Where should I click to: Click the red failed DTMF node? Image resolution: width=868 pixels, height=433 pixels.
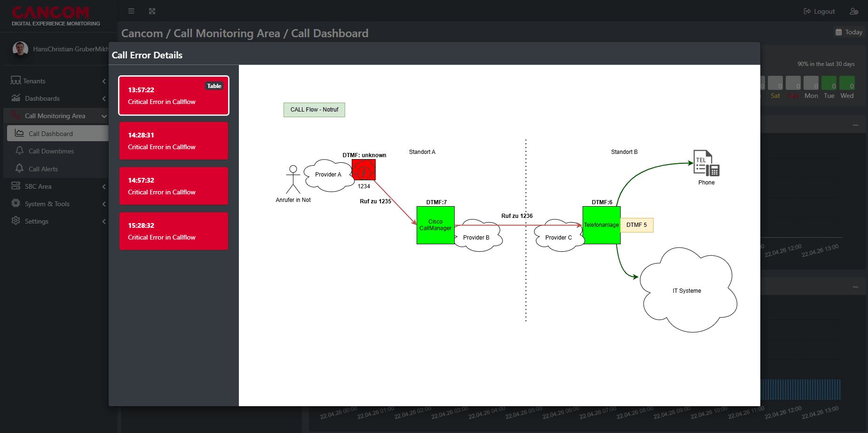point(363,170)
